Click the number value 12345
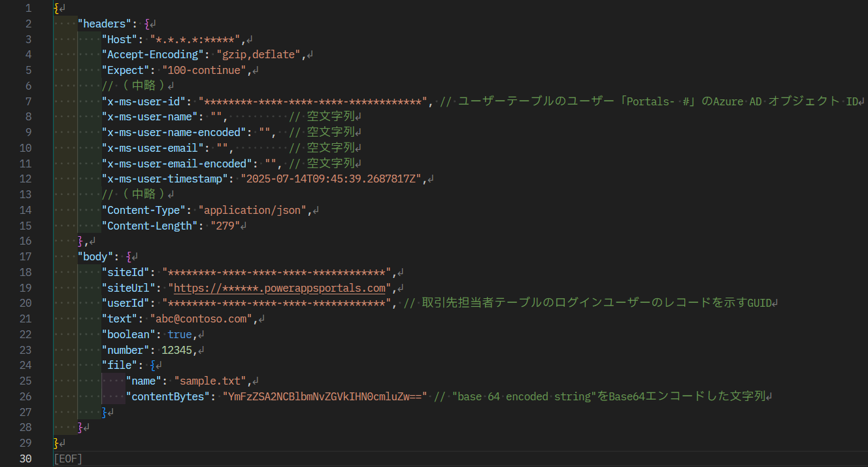Viewport: 868px width, 467px height. pyautogui.click(x=177, y=350)
